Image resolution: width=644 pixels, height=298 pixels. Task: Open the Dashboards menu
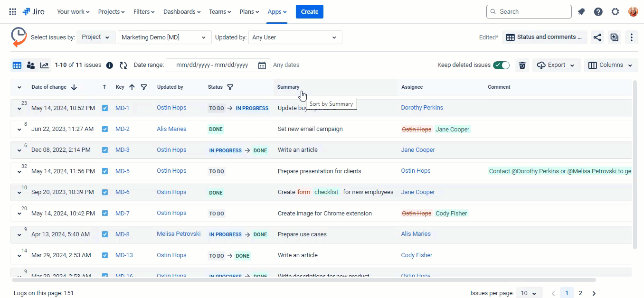click(182, 12)
